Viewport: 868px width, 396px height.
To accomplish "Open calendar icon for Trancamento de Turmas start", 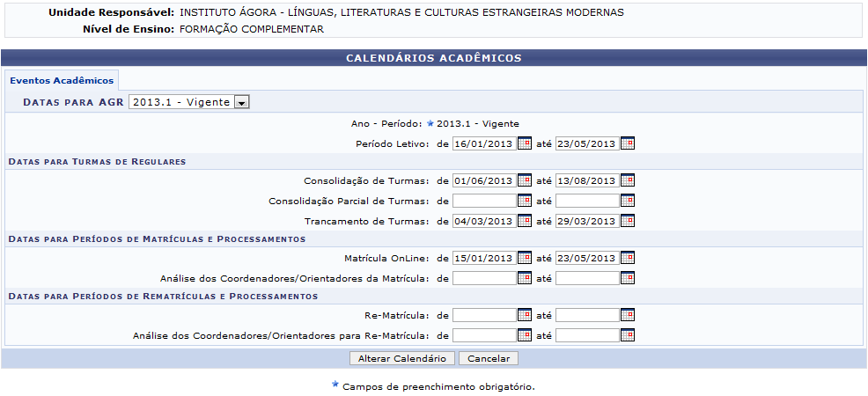I will tap(524, 221).
